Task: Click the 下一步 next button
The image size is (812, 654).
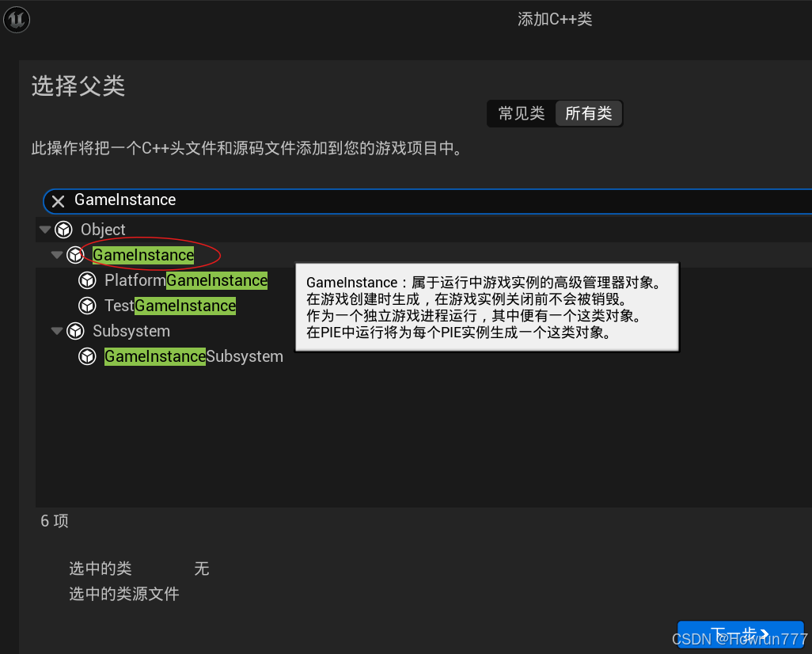Action: pyautogui.click(x=741, y=633)
